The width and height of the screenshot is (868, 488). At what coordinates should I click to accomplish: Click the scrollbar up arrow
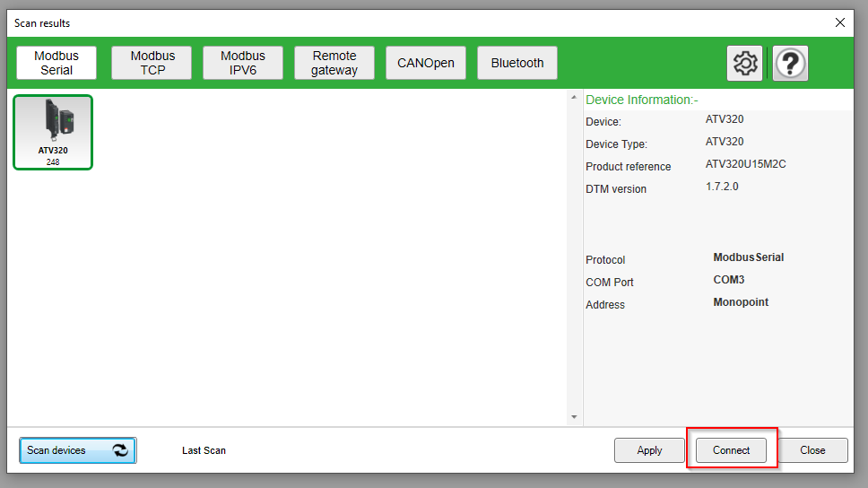574,98
